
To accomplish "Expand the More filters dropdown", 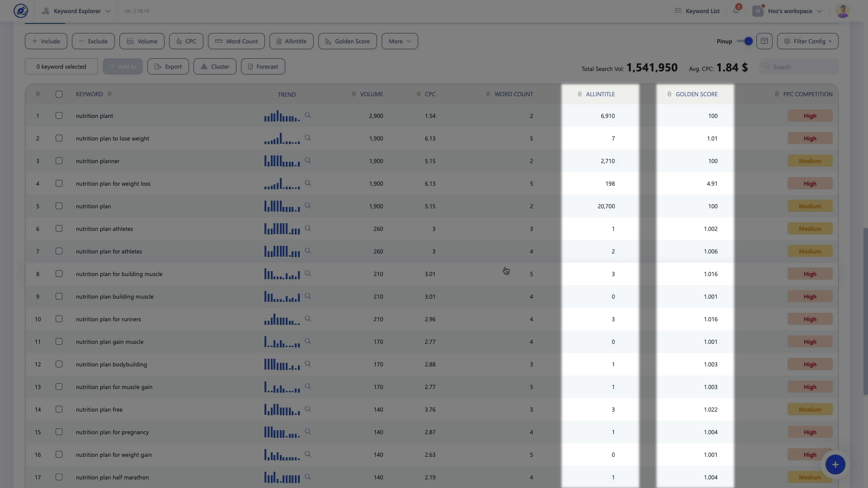I will tap(400, 41).
